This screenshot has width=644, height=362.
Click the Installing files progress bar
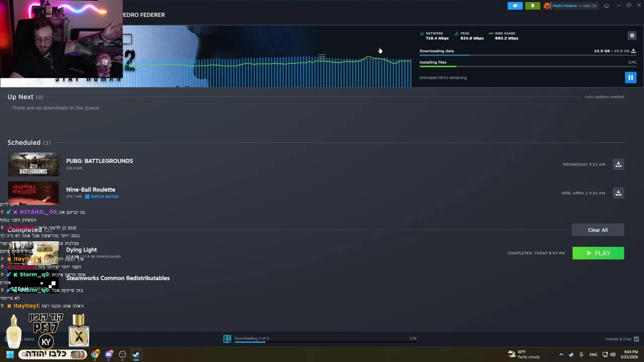(528, 67)
